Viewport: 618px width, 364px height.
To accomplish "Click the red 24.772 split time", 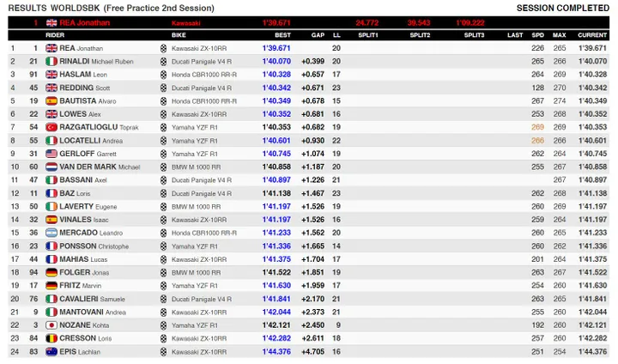I will click(x=367, y=23).
